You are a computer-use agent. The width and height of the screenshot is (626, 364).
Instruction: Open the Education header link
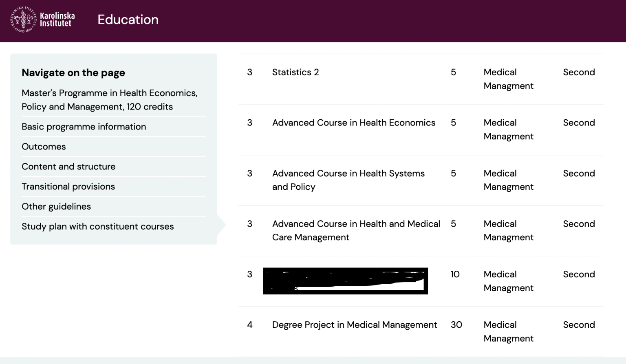128,20
